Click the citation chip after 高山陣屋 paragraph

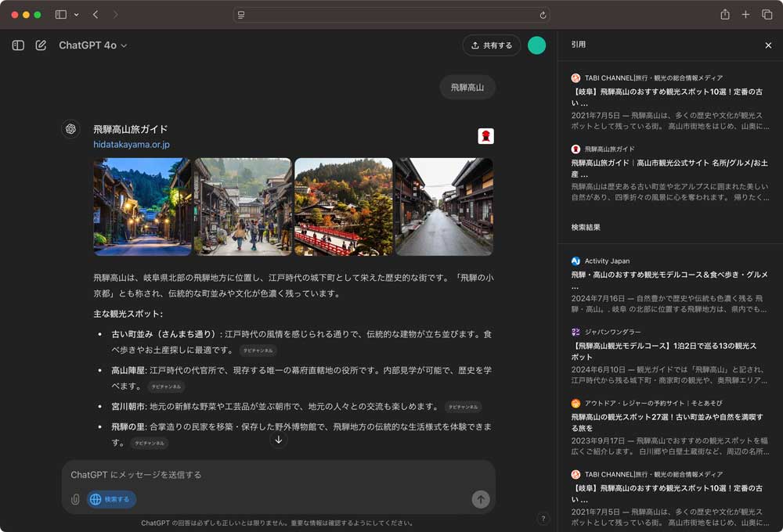tap(166, 386)
